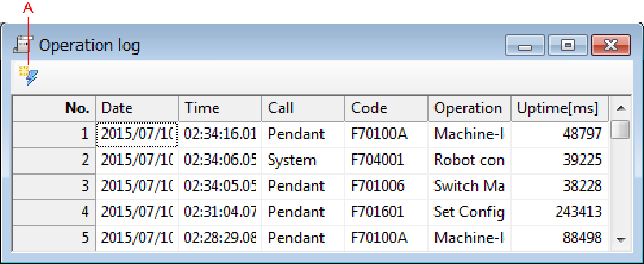The height and width of the screenshot is (264, 644).
Task: Sort by the Time column header
Action: click(220, 108)
